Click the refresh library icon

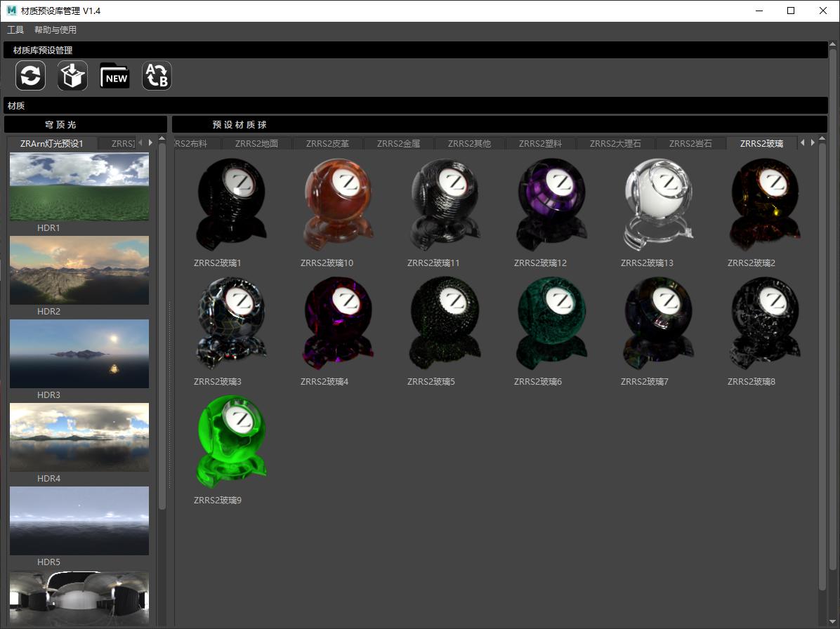tap(30, 76)
